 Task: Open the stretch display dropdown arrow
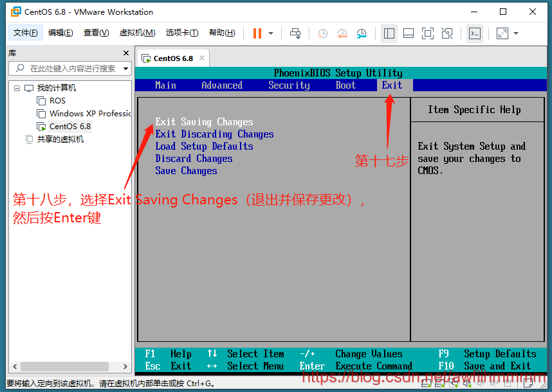(516, 33)
